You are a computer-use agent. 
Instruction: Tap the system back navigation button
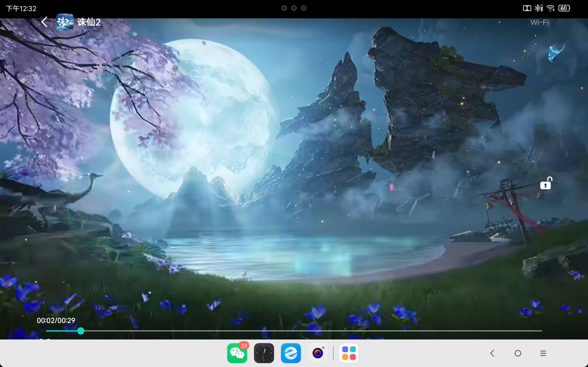point(492,353)
